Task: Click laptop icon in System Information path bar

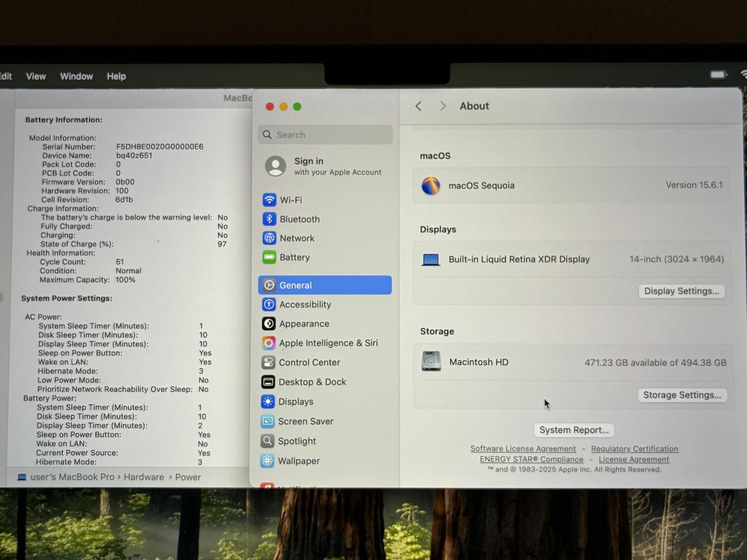Action: (22, 477)
